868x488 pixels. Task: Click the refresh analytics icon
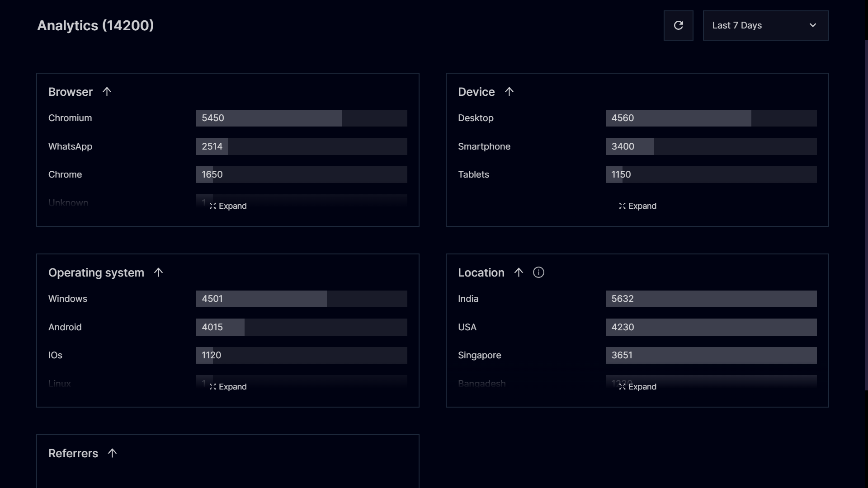(x=678, y=26)
